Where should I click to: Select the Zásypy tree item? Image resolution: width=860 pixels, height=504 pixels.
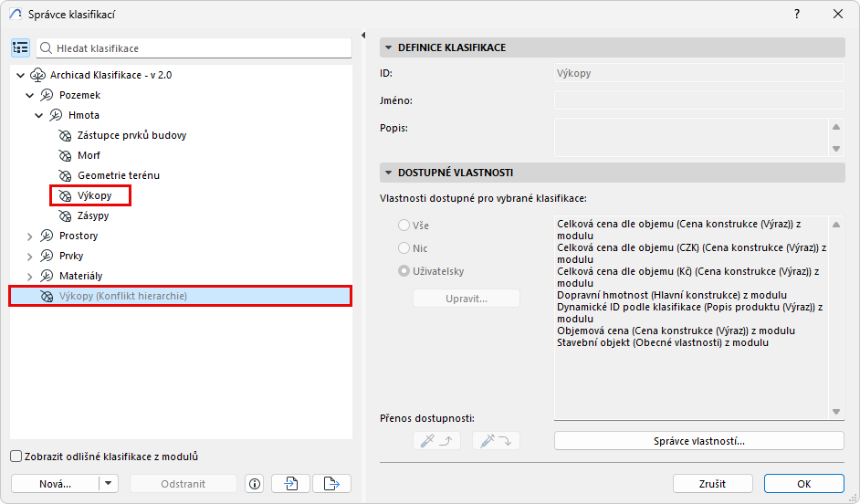tap(93, 215)
